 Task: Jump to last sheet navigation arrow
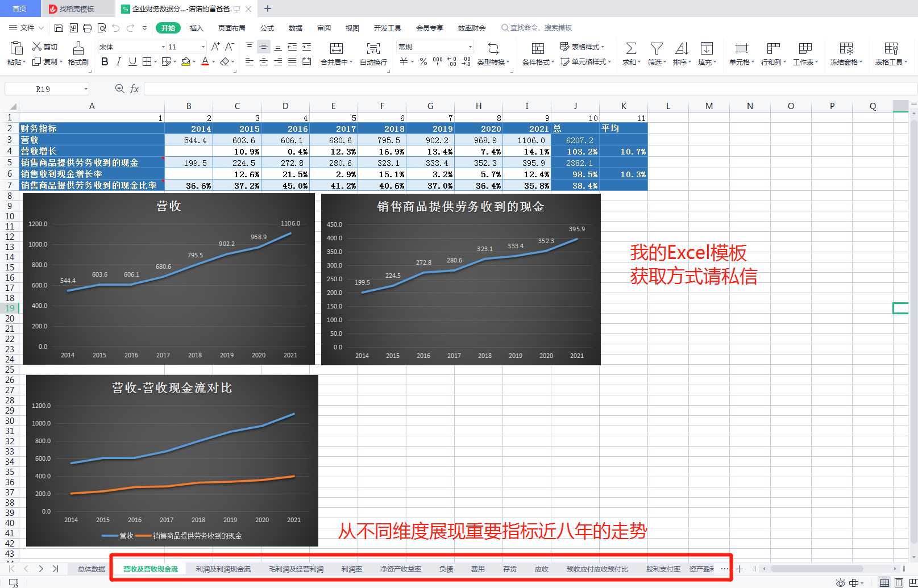56,569
